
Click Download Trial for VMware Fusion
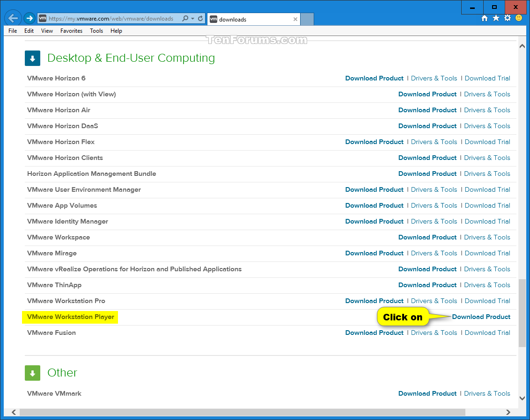pos(487,333)
